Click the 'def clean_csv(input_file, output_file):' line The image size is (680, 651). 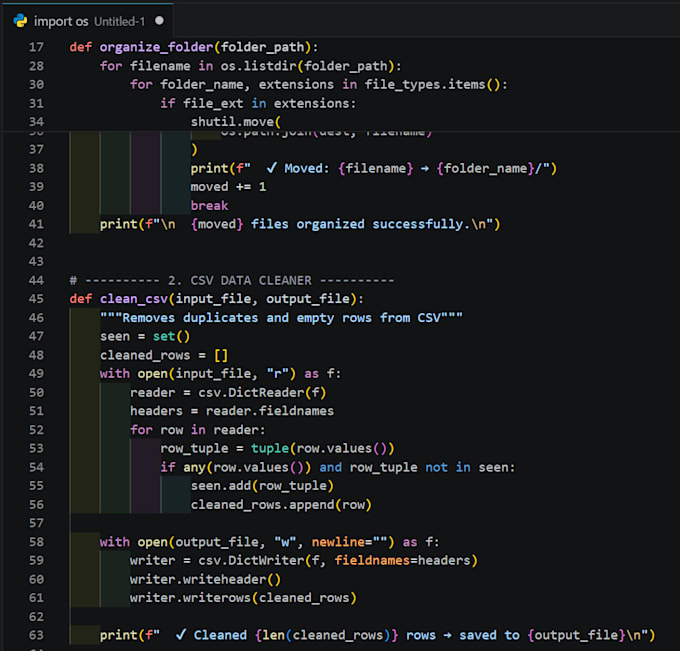coord(216,299)
